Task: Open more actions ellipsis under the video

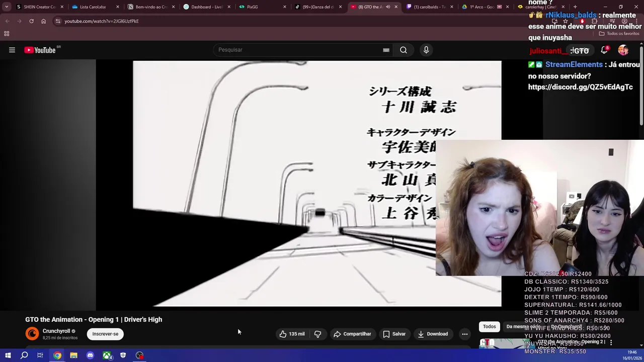Action: click(x=465, y=334)
